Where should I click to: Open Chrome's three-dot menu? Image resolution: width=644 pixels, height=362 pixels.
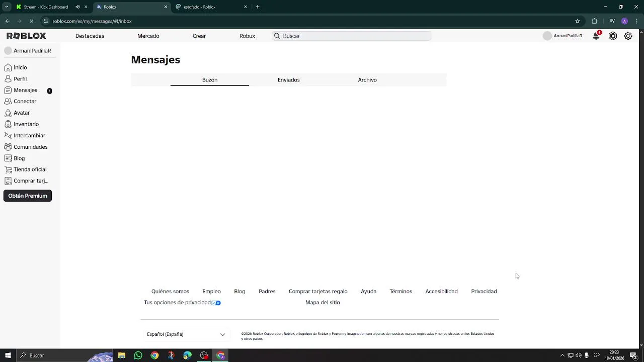tap(636, 21)
